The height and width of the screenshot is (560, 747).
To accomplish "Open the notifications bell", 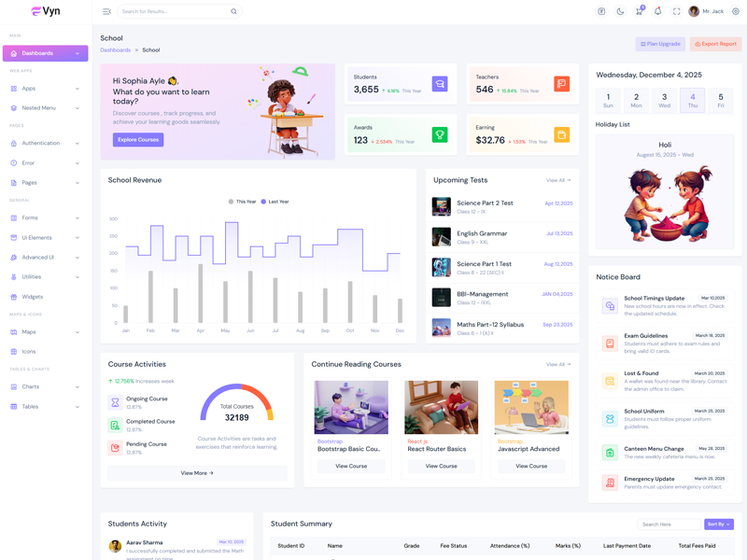I will point(657,11).
